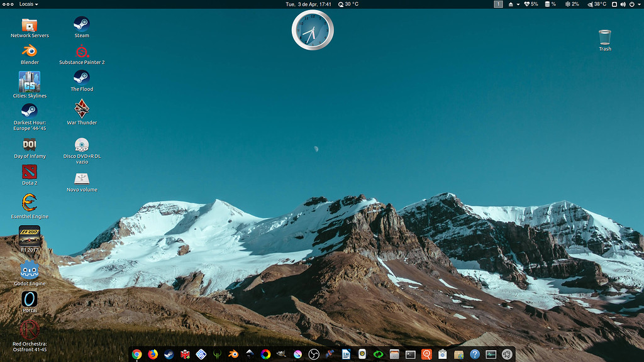Open System Monitor from the dock
Image resolution: width=644 pixels, height=362 pixels.
[x=491, y=354]
